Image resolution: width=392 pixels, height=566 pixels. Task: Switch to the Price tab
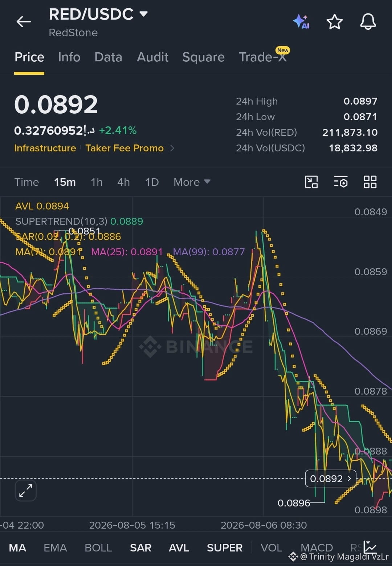(29, 57)
